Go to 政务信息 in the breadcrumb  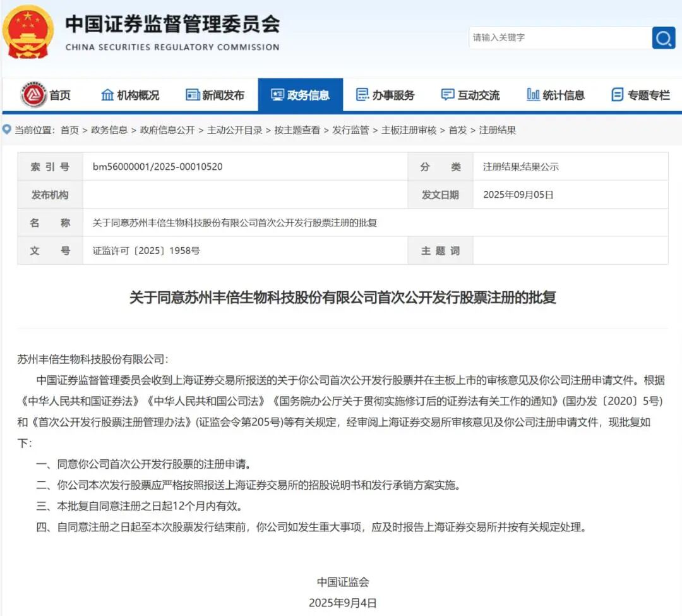click(x=109, y=130)
